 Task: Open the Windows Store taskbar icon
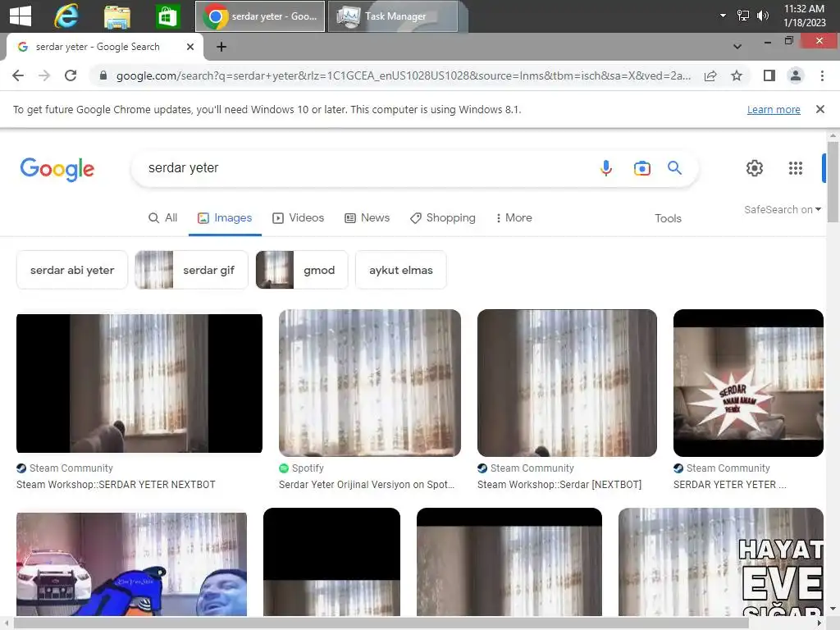tap(167, 16)
